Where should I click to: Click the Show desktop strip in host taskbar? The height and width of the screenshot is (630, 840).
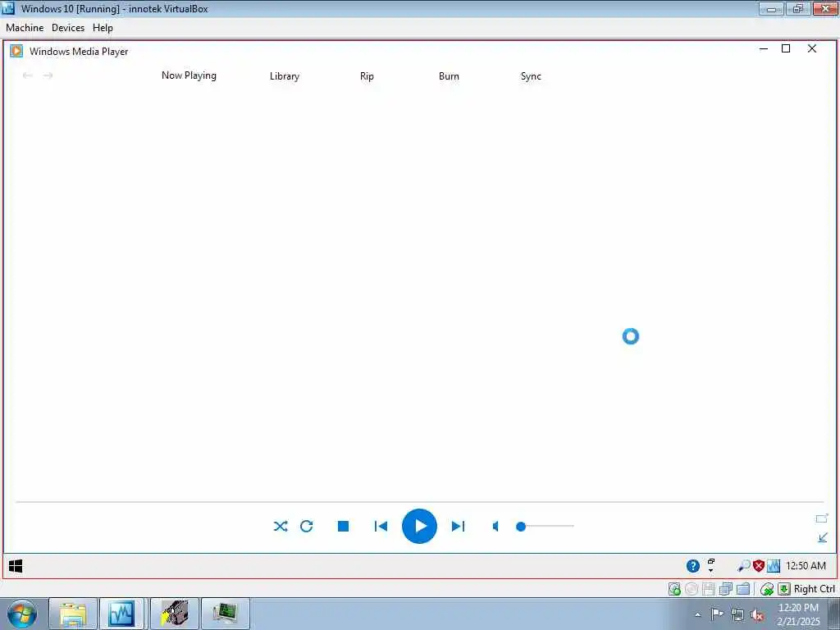click(x=833, y=614)
